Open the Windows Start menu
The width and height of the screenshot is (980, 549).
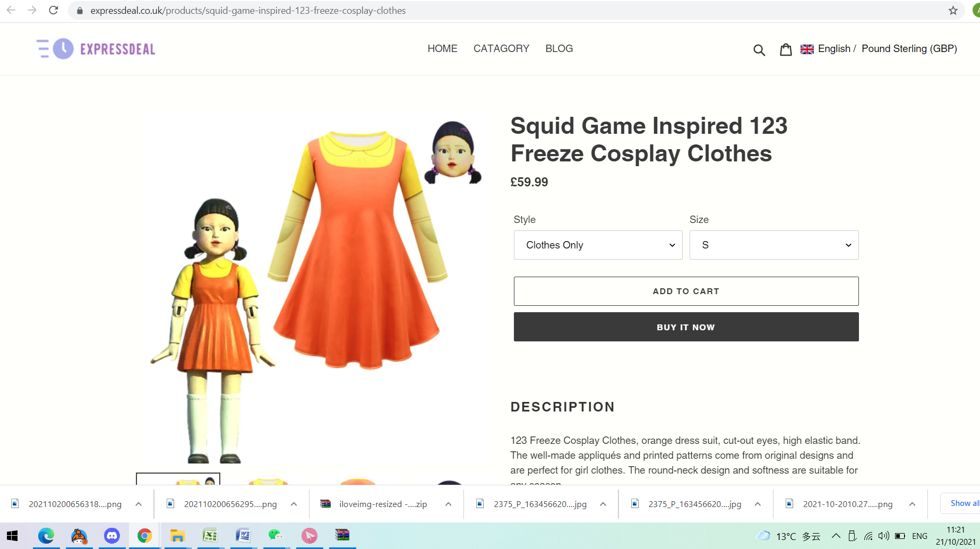tap(12, 536)
